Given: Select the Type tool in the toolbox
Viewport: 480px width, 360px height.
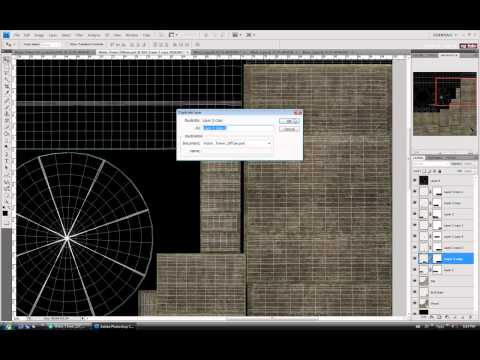Looking at the screenshot, I should click(x=6, y=161).
